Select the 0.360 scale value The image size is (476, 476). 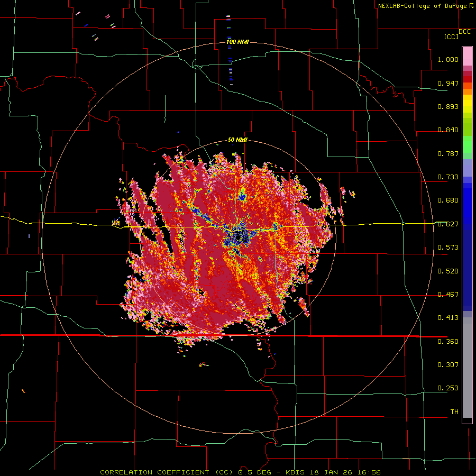click(448, 342)
